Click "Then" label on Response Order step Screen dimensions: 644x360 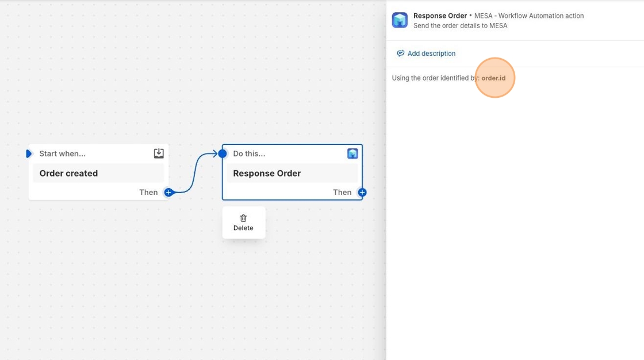coord(342,193)
